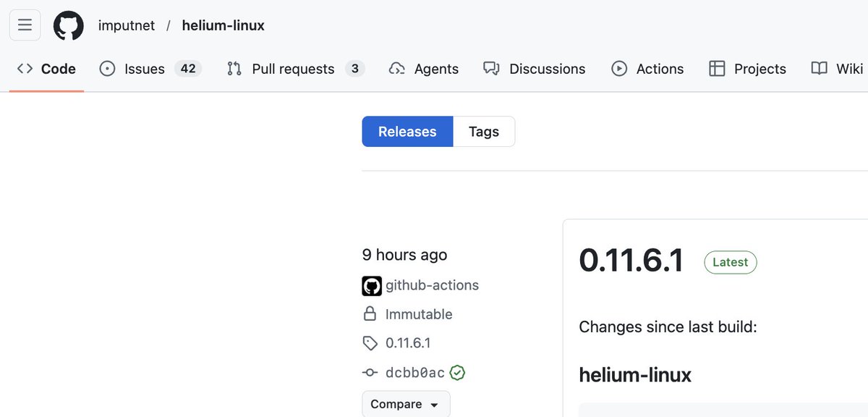Image resolution: width=868 pixels, height=417 pixels.
Task: Open the imputnet owner page
Action: (x=127, y=25)
